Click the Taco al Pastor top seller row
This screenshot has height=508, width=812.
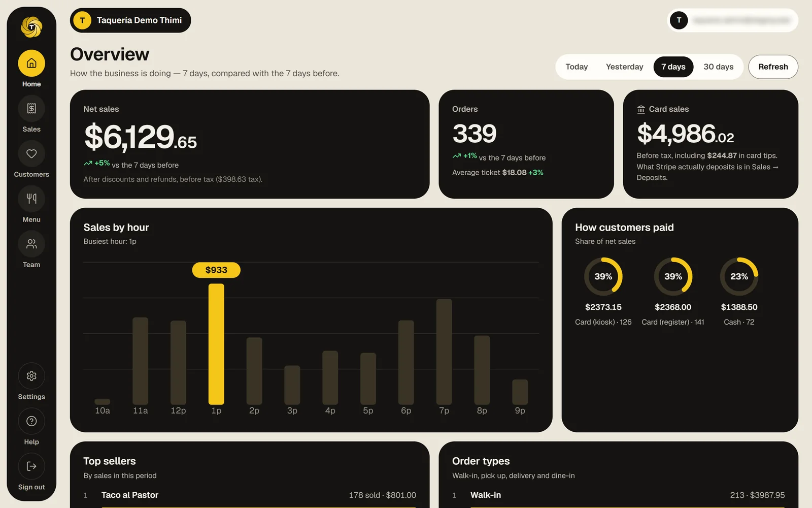[250, 495]
